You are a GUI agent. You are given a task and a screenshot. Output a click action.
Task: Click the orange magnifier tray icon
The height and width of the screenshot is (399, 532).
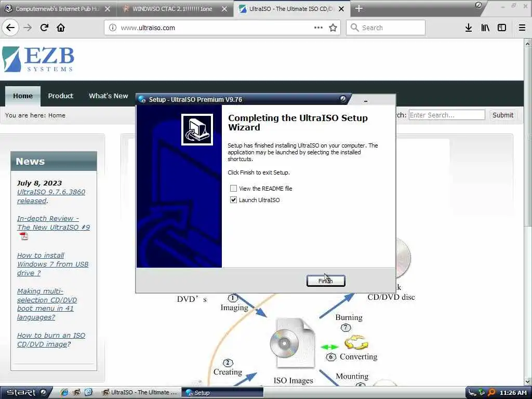(491, 393)
